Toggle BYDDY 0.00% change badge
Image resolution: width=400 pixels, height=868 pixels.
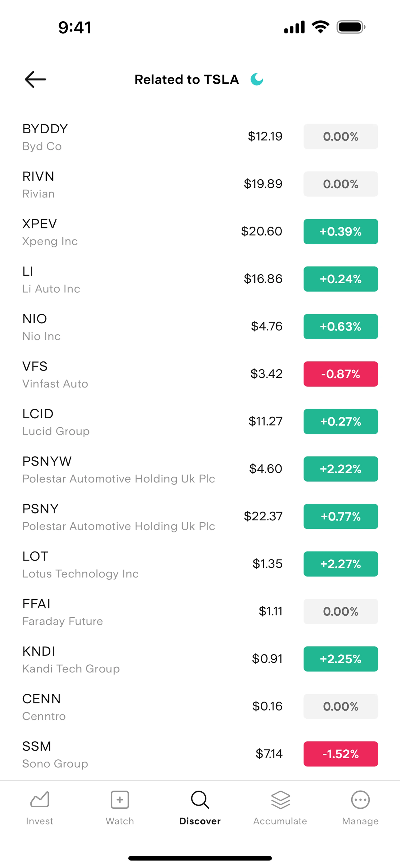pos(341,136)
